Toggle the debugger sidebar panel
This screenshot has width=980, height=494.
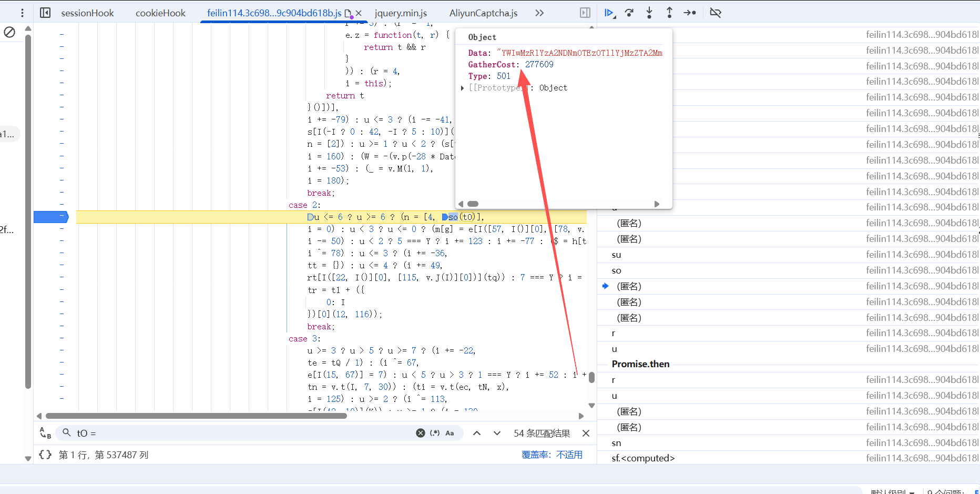click(585, 13)
